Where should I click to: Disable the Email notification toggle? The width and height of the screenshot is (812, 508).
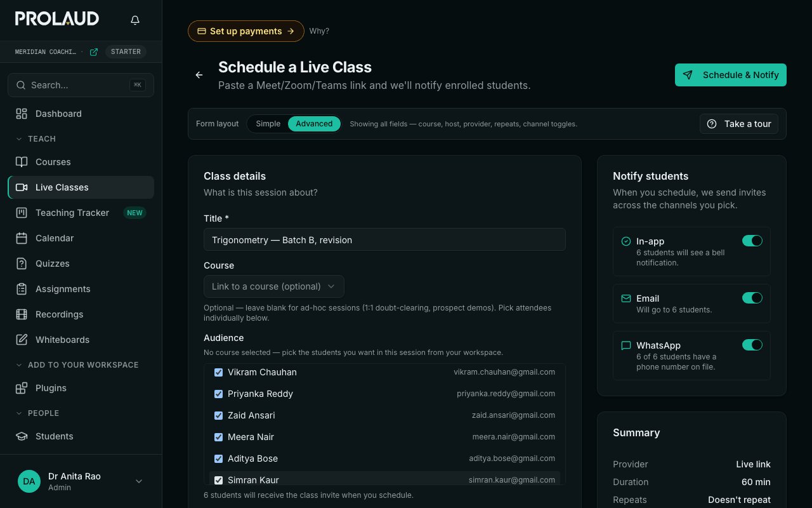(x=752, y=298)
